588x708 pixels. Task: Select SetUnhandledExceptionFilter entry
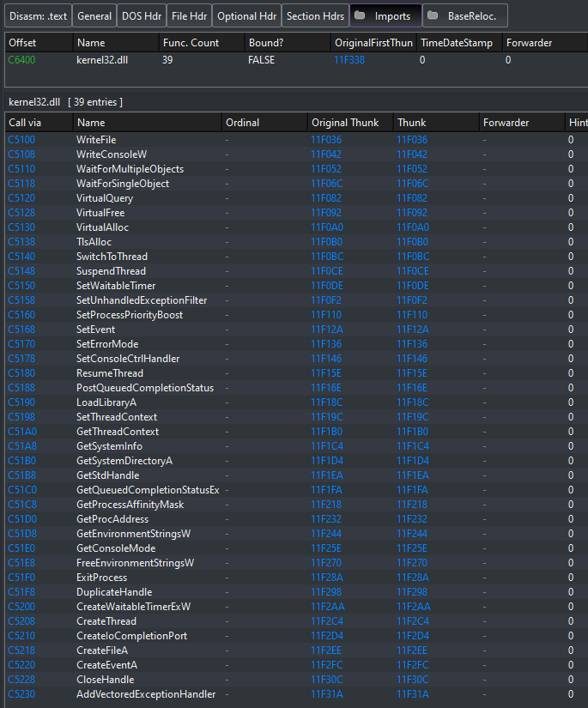pyautogui.click(x=296, y=300)
